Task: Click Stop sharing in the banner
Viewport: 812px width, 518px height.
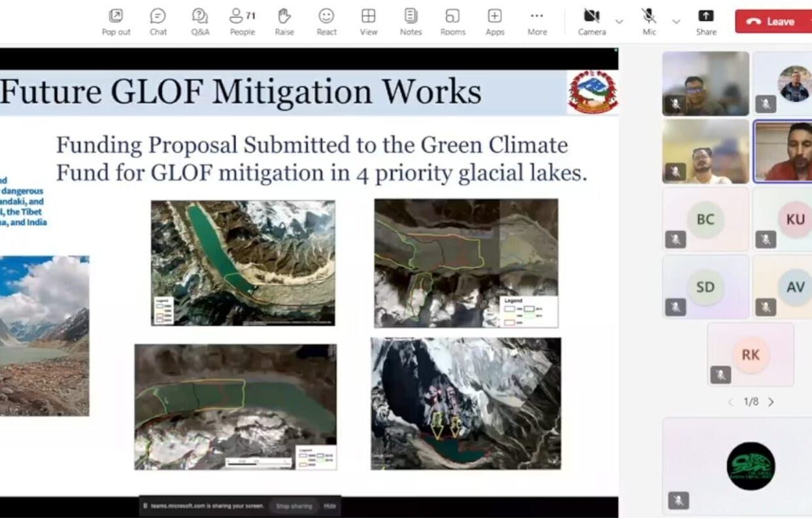Action: point(294,506)
